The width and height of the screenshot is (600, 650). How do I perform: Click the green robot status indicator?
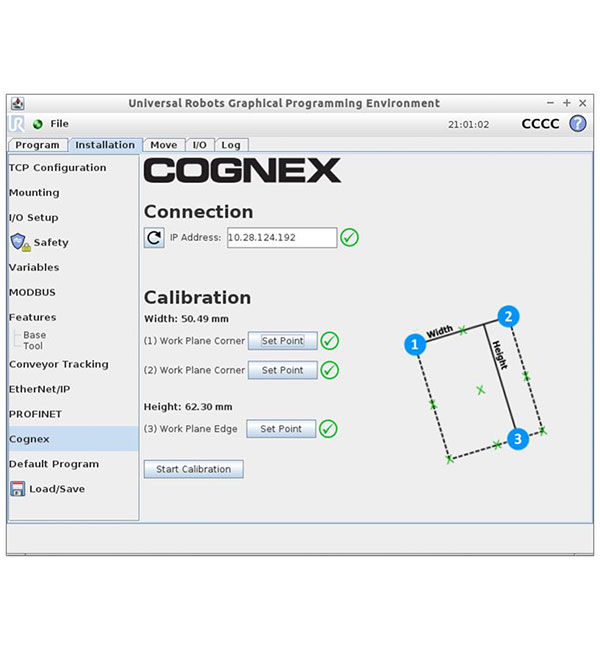[38, 124]
